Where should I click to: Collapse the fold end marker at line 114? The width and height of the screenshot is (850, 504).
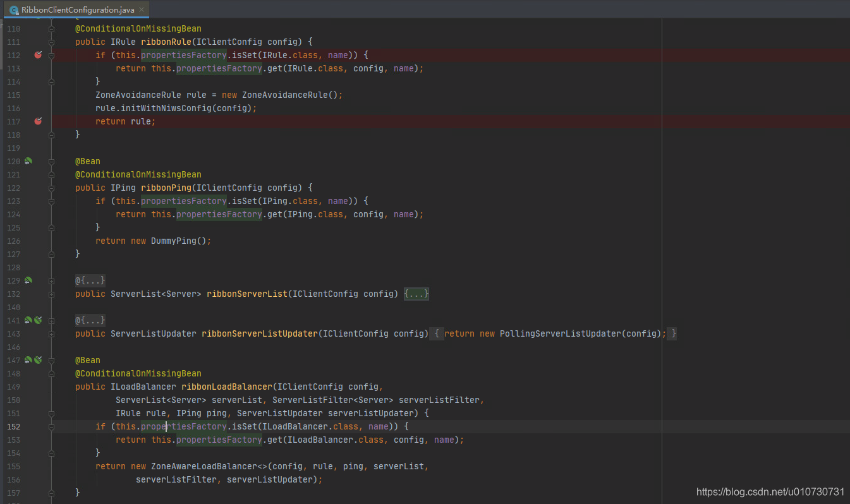[x=52, y=81]
